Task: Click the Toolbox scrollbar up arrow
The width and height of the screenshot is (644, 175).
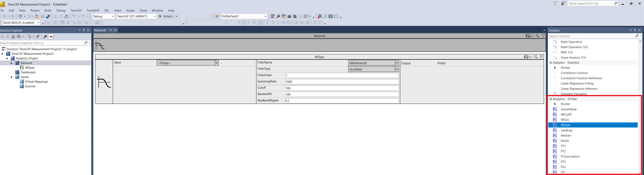Action: (x=640, y=41)
